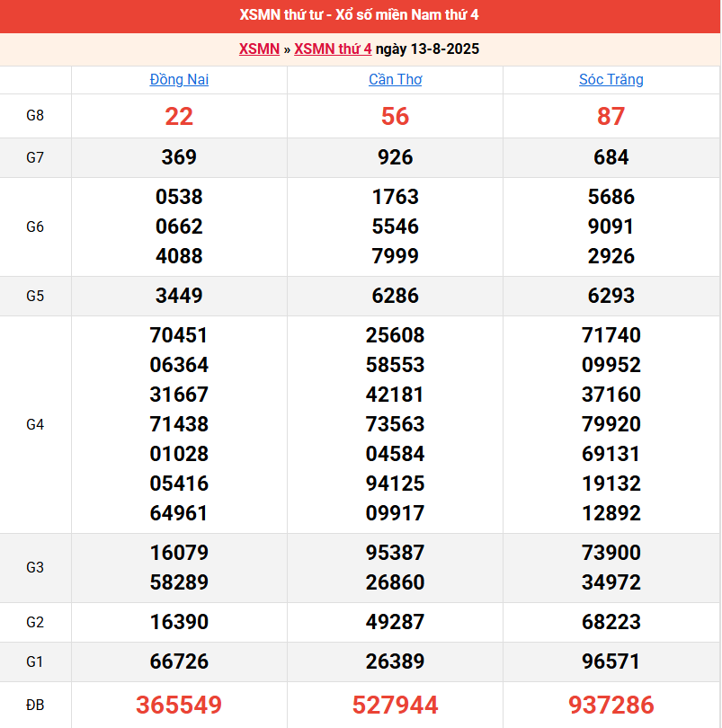Click G4 number 31667

[179, 395]
